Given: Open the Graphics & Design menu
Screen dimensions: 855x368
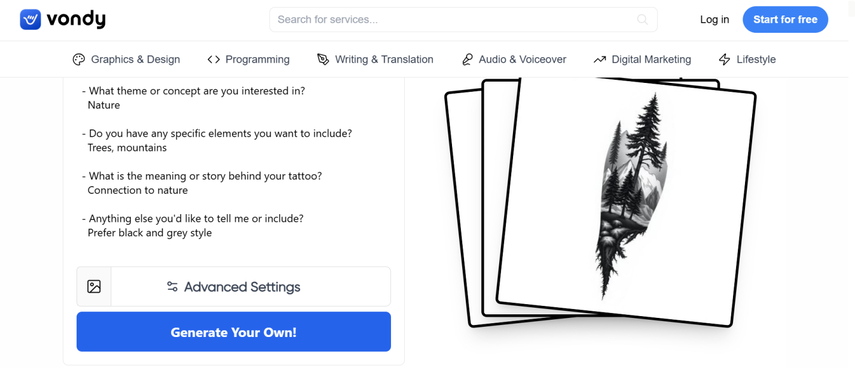Looking at the screenshot, I should (126, 59).
